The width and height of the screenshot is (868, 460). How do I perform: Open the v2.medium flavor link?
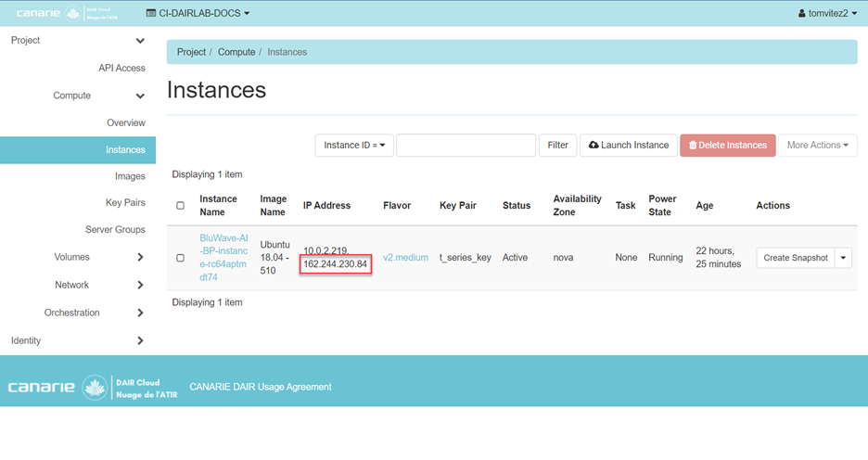(405, 258)
